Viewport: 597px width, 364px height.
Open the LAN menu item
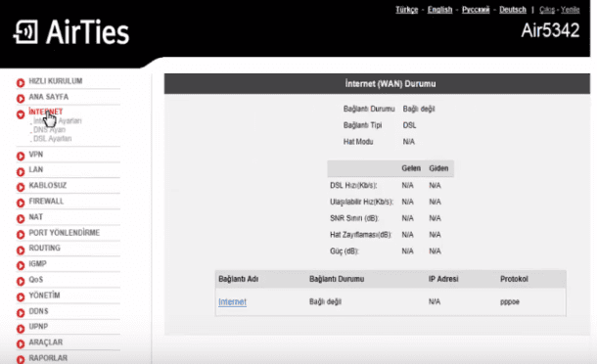tap(36, 169)
